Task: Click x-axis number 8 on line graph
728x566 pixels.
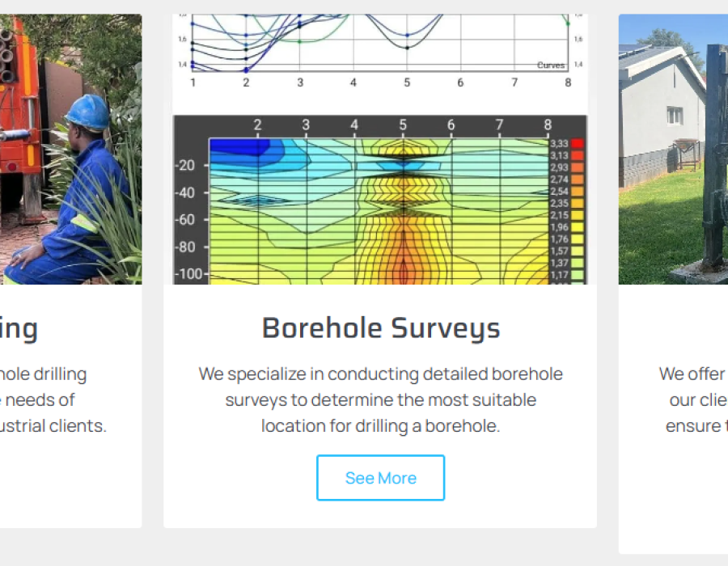Action: point(568,82)
